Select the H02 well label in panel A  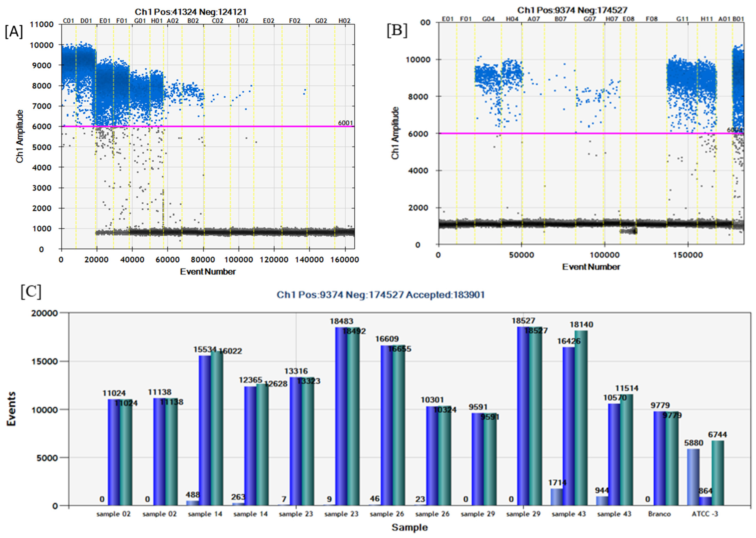(x=344, y=21)
